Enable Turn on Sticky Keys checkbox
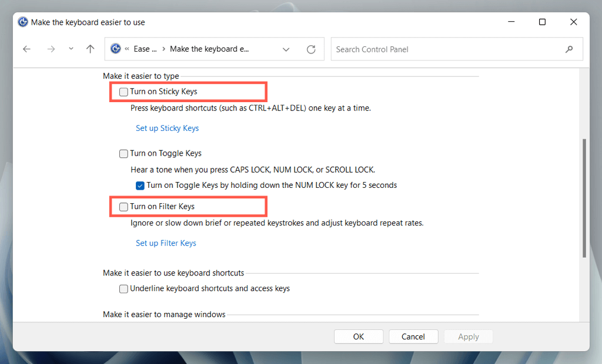 [123, 92]
